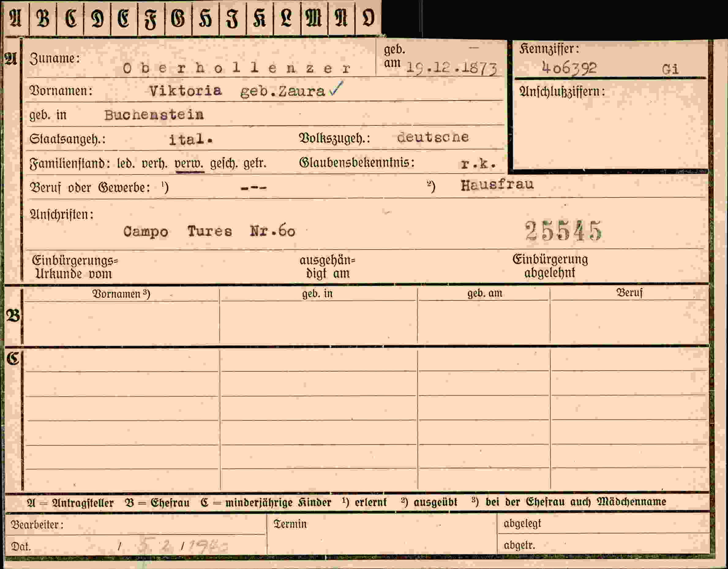
Task: Click the occupation 'Hausfrau'
Action: coord(497,184)
